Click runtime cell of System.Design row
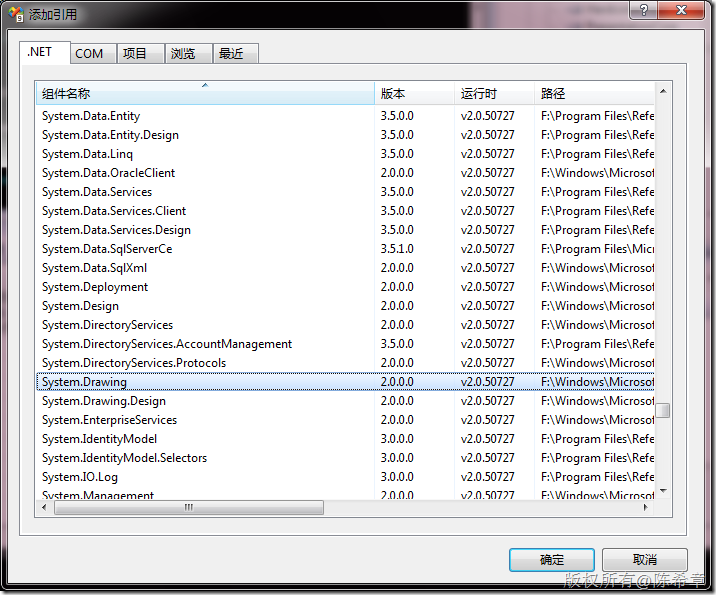This screenshot has width=716, height=595. 487,306
